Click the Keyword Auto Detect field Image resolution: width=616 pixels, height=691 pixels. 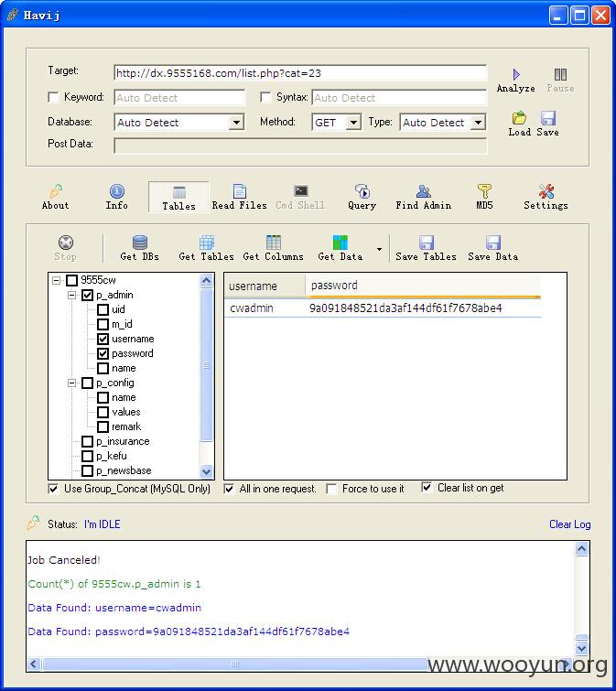click(179, 97)
